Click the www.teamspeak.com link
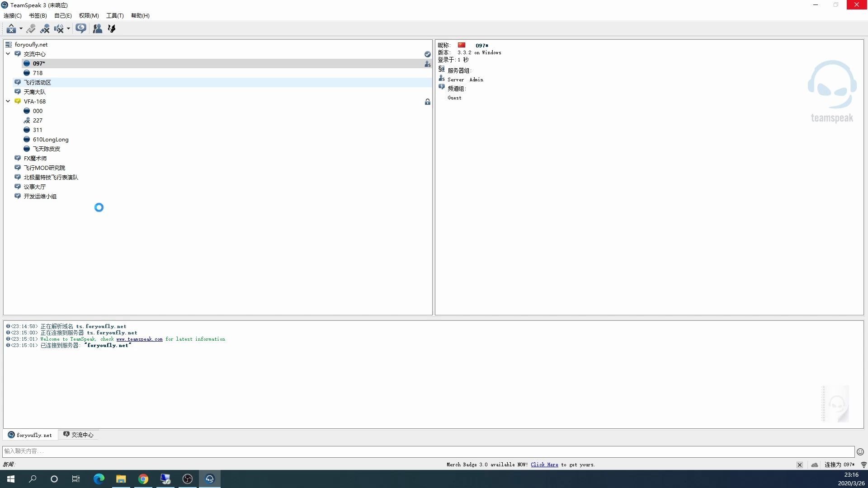 [139, 339]
